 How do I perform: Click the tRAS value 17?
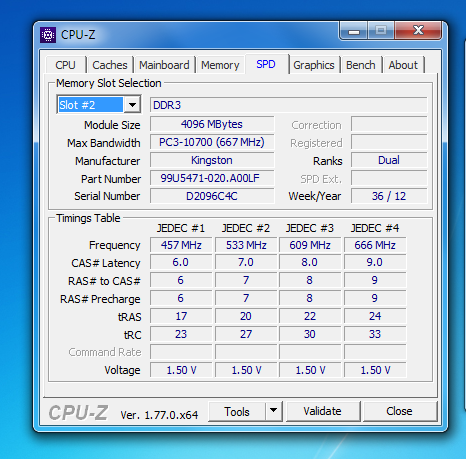(181, 316)
